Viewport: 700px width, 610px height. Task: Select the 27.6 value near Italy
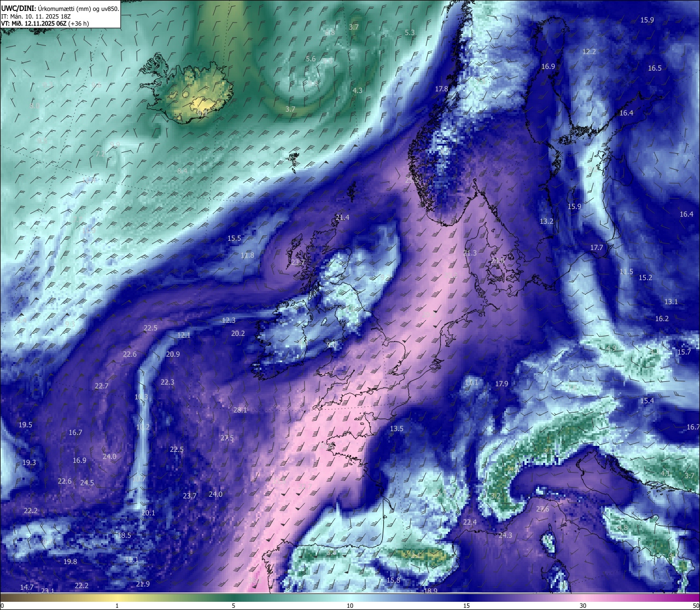(542, 509)
